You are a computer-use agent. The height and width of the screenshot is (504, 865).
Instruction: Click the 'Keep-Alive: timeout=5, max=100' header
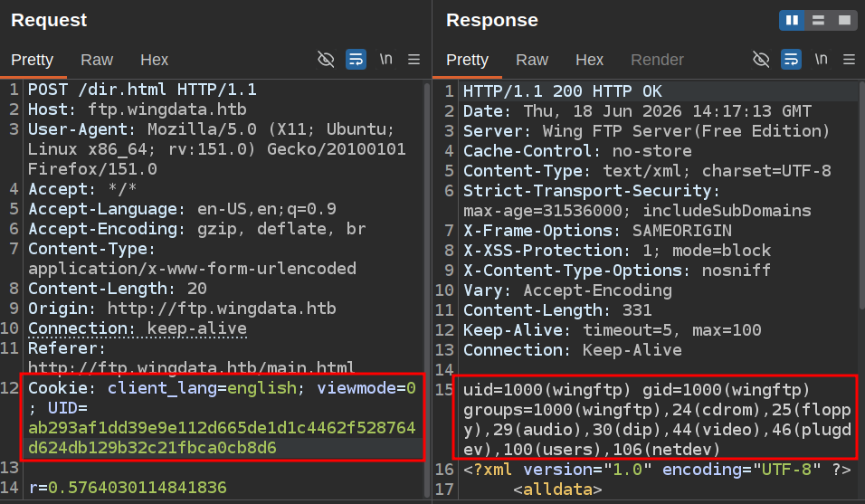click(612, 329)
